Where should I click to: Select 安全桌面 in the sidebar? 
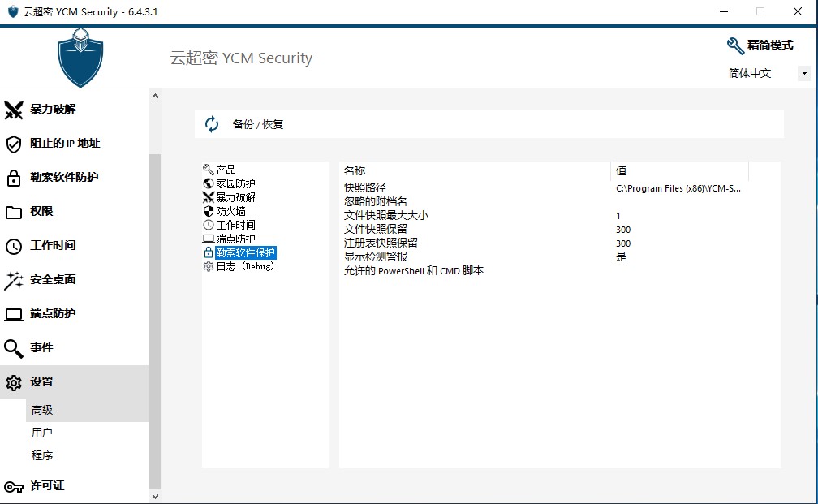pyautogui.click(x=53, y=279)
